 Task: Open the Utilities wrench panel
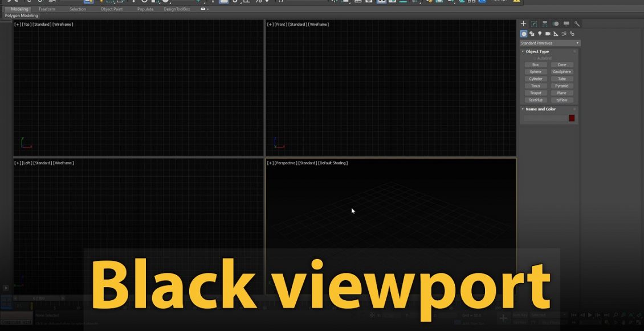click(577, 24)
